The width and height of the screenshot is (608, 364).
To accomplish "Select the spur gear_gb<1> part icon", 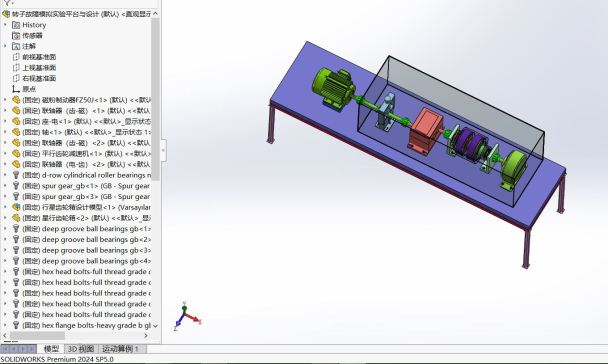I will 16,186.
